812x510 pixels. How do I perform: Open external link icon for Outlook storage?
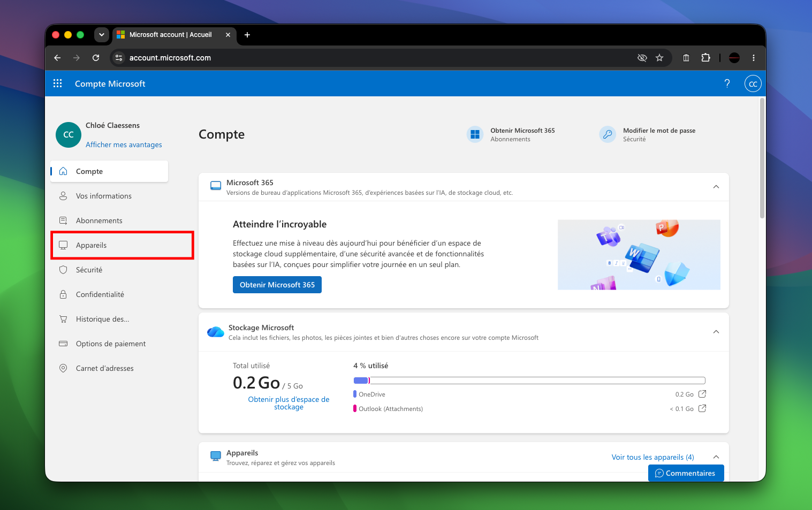(702, 408)
